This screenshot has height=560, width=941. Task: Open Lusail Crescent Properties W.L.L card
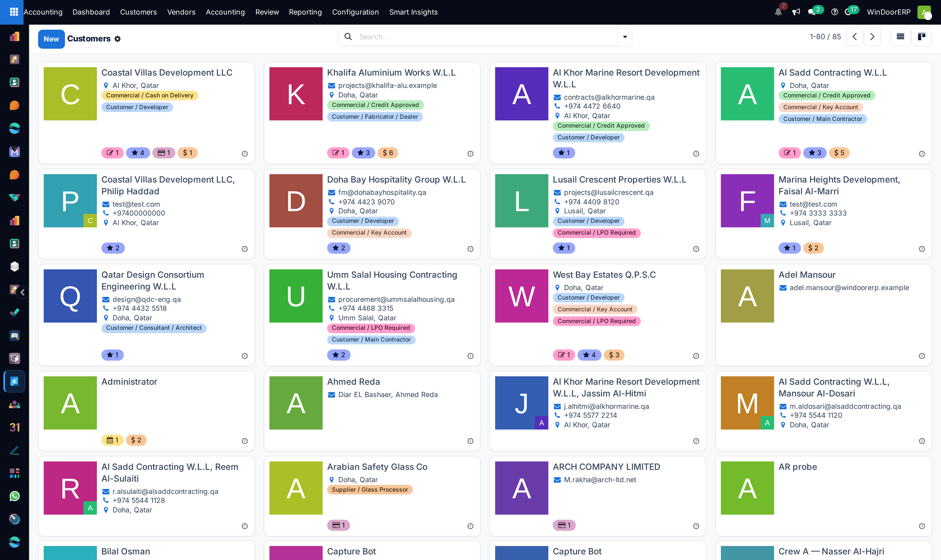(598, 214)
